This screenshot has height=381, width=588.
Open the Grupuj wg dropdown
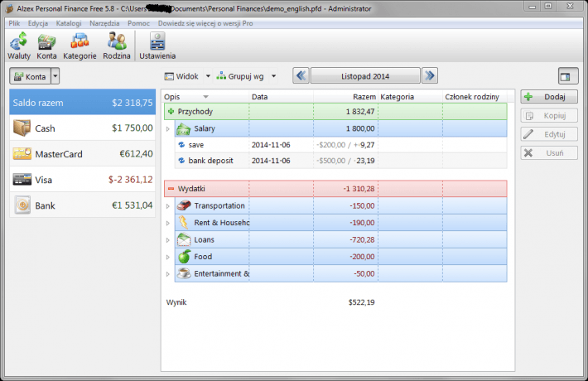[x=244, y=76]
